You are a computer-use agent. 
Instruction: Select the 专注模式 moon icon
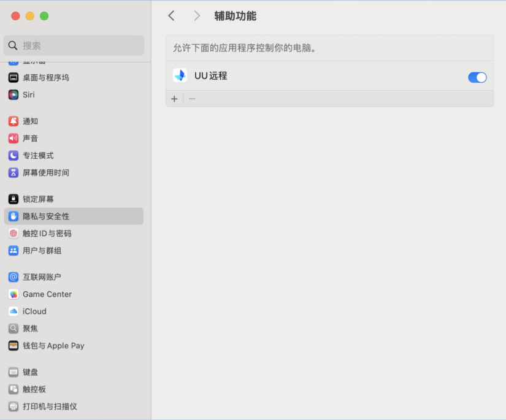pos(13,156)
